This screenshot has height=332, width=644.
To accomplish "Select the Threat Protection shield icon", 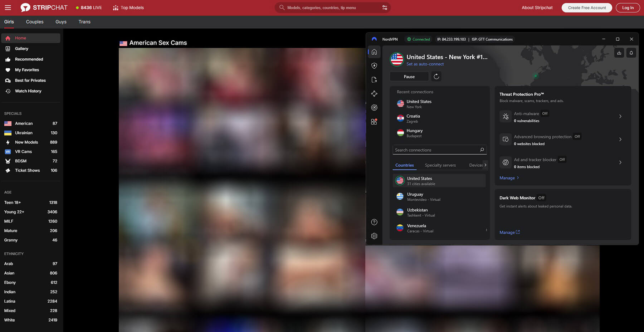I will pyautogui.click(x=374, y=65).
